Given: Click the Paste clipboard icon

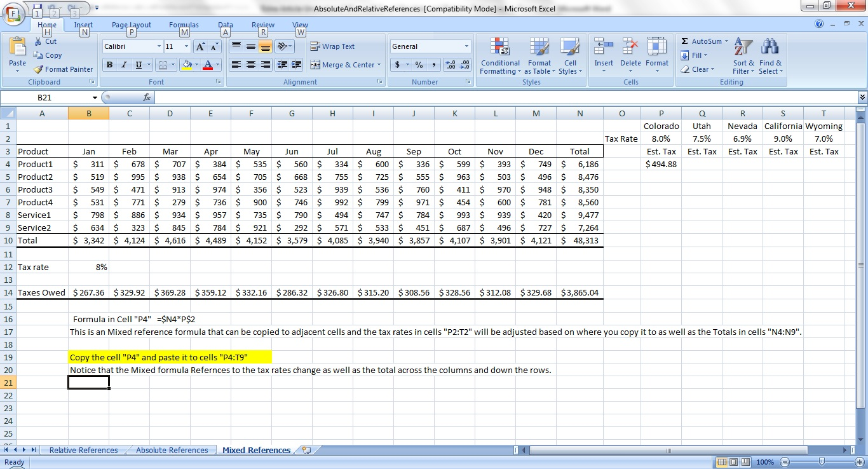Looking at the screenshot, I should (17, 48).
